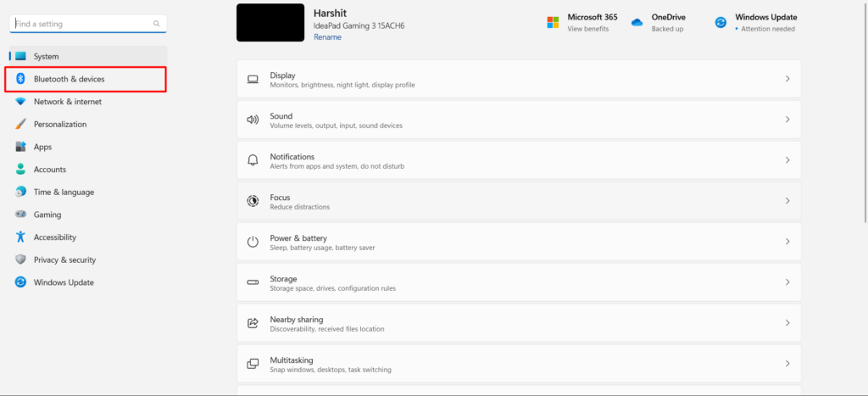Expand the Storage row chevron

pos(787,282)
